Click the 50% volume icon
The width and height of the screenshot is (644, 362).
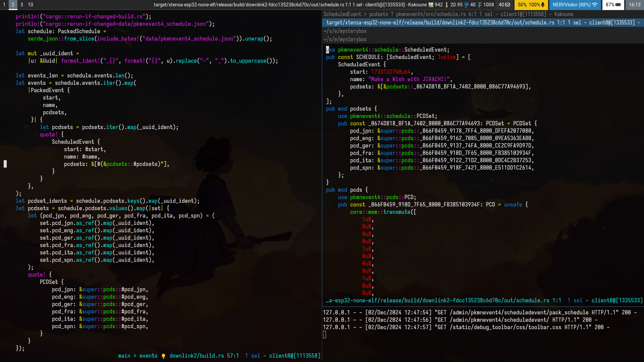pos(522,5)
